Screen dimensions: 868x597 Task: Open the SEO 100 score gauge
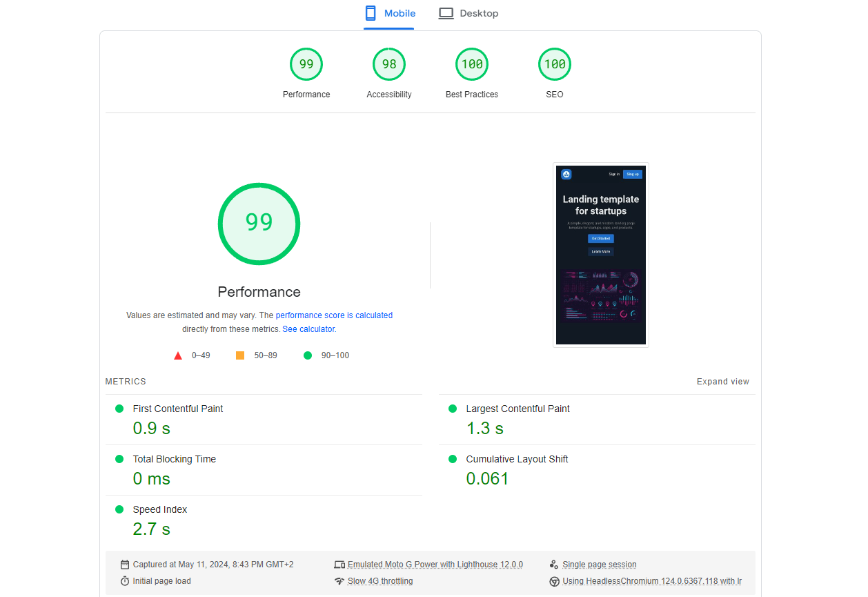[555, 64]
